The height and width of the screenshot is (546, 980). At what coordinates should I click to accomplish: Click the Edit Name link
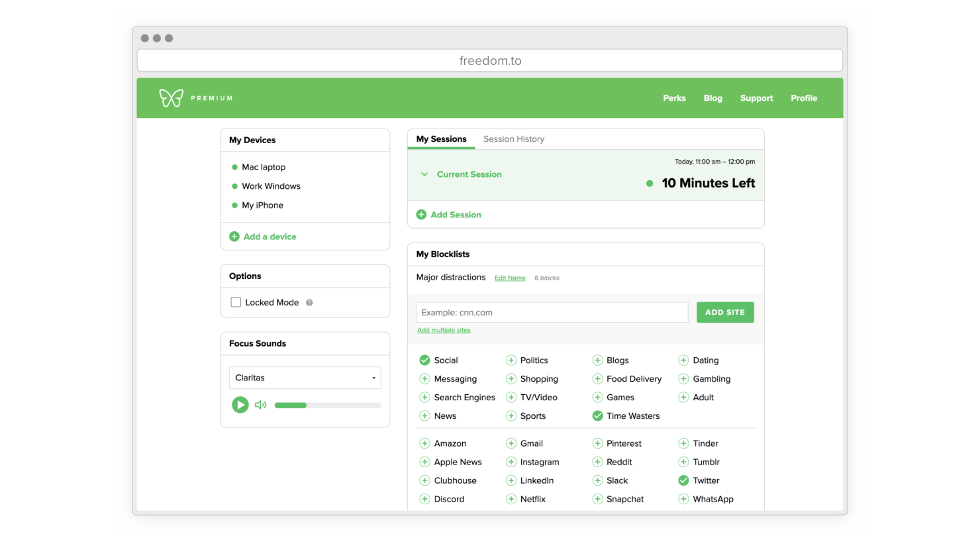click(x=510, y=278)
